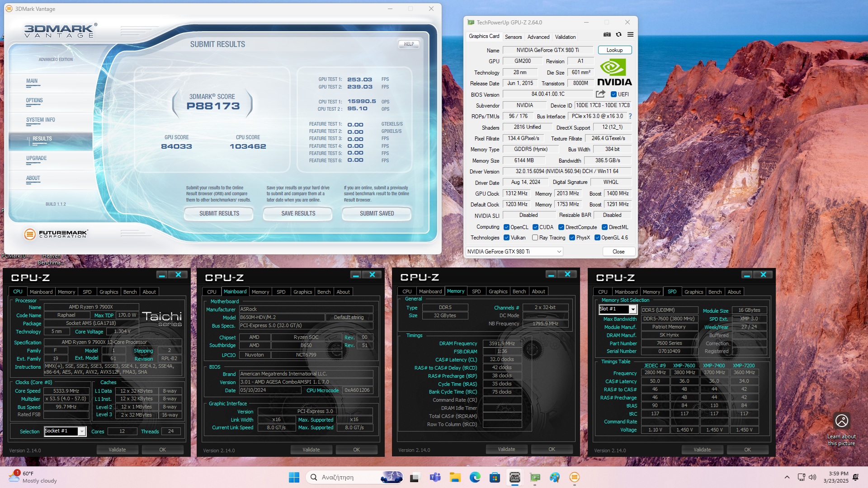Toggle the Vulkan checkbox

pos(507,238)
